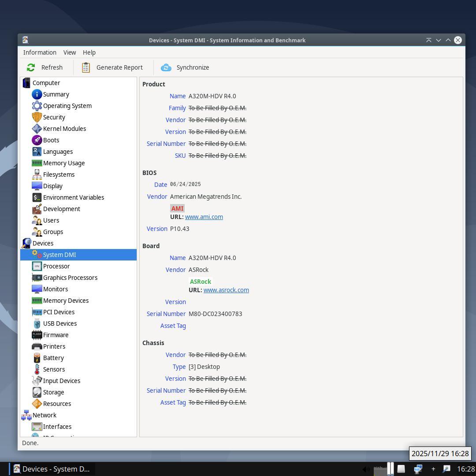Image resolution: width=476 pixels, height=476 pixels.
Task: Open the Help menu
Action: point(89,52)
